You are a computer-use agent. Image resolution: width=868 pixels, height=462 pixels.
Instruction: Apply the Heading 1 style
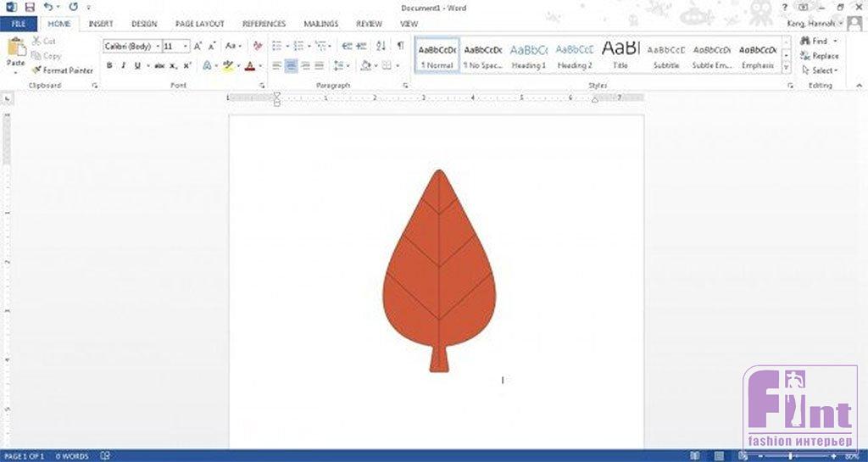(529, 56)
